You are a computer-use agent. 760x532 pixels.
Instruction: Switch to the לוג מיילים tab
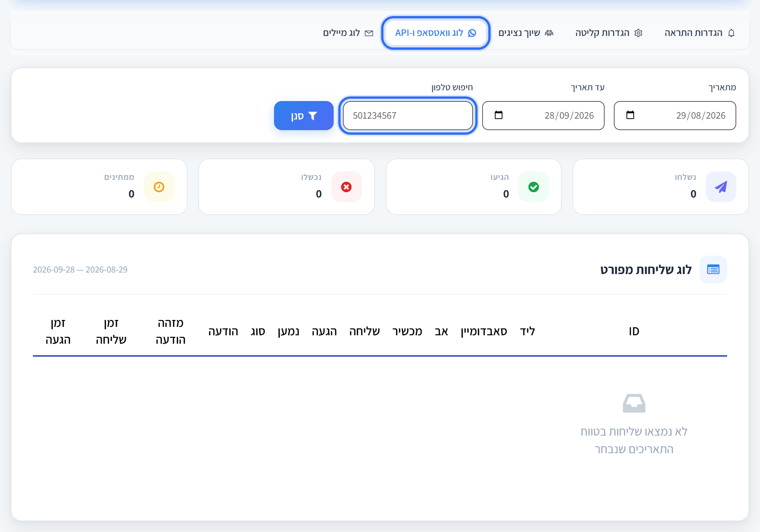pyautogui.click(x=348, y=33)
